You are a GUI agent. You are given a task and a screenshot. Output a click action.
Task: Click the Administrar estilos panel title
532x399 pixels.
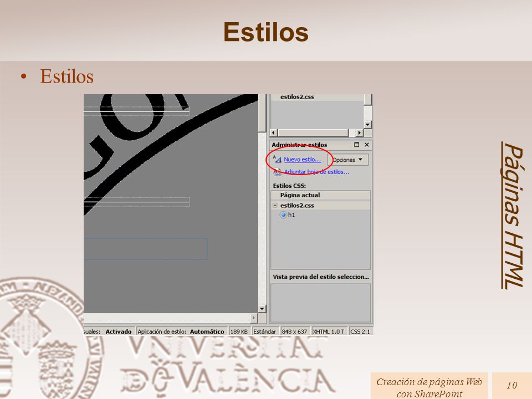click(299, 145)
